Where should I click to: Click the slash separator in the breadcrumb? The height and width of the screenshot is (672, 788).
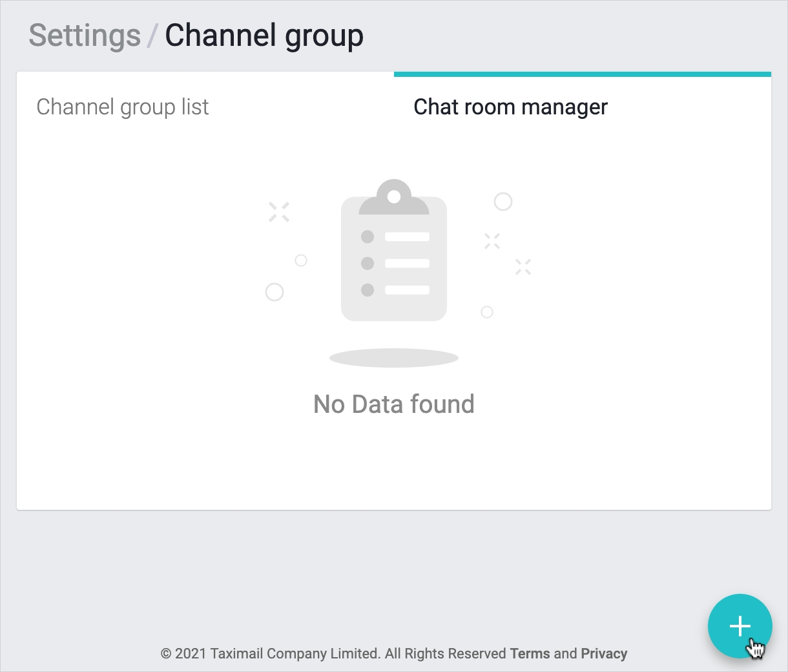click(152, 36)
